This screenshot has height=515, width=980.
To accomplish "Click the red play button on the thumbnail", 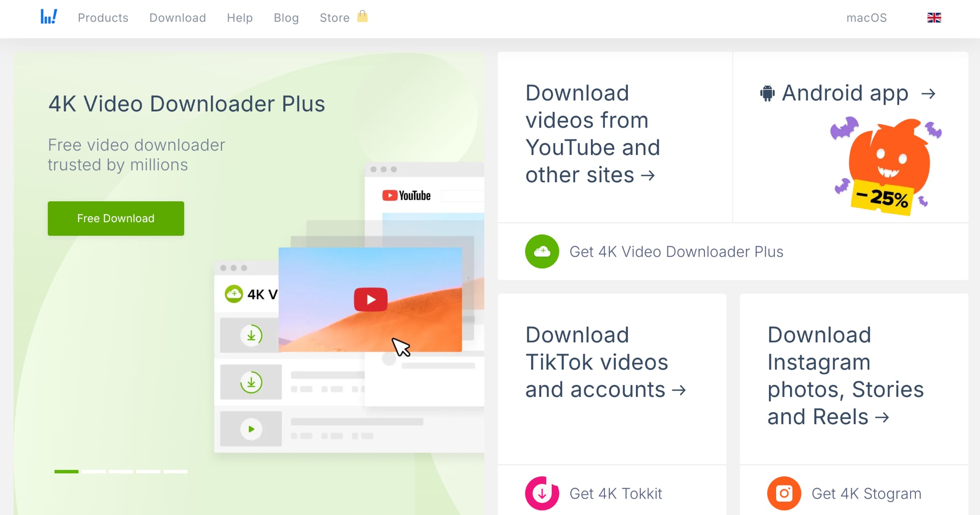I will click(370, 299).
